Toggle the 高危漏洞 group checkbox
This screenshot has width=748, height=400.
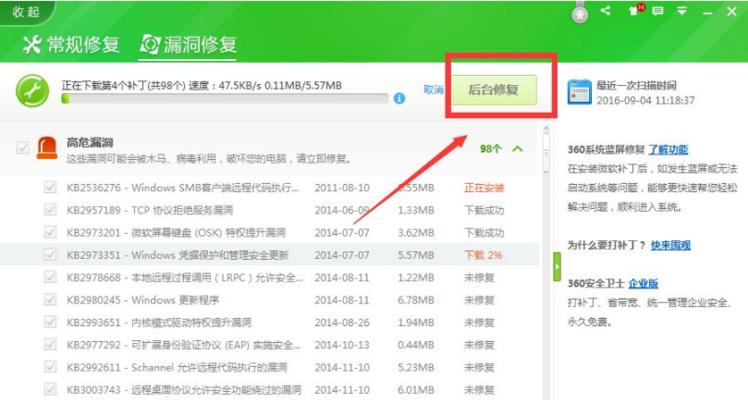pyautogui.click(x=22, y=148)
